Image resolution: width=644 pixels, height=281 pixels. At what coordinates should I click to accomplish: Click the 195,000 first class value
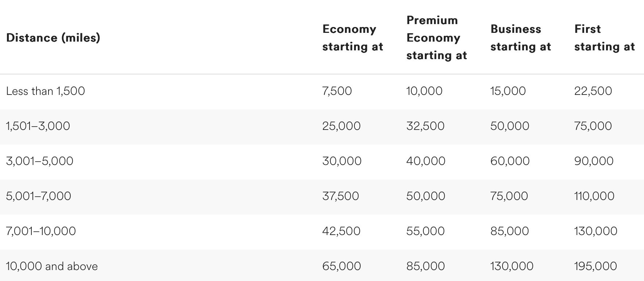596,266
